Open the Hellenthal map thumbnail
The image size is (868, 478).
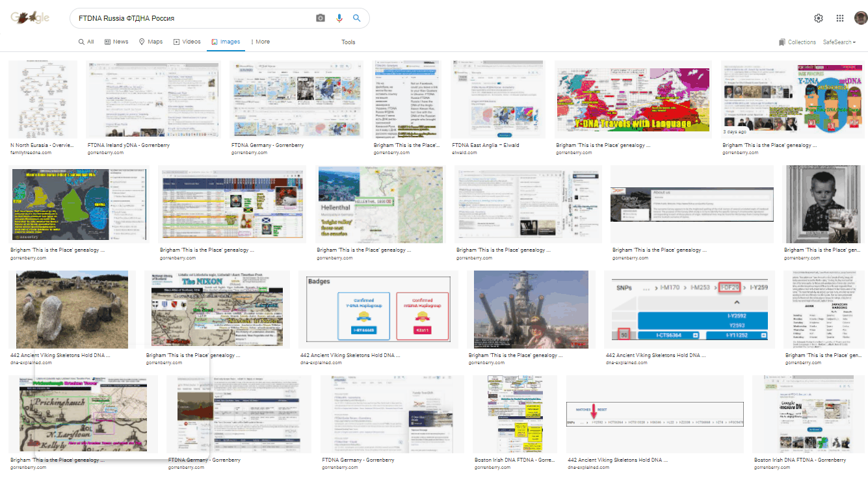coord(380,204)
